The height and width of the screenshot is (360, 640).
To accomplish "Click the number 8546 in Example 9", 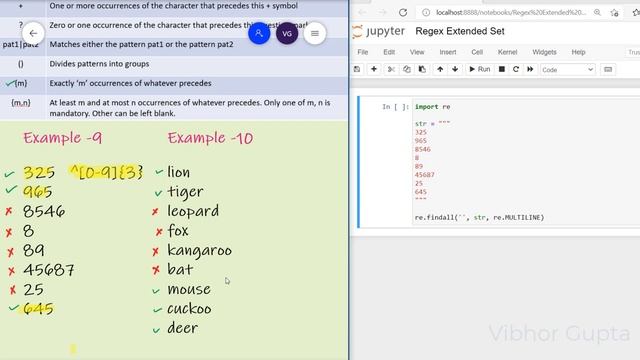I will click(x=44, y=211).
